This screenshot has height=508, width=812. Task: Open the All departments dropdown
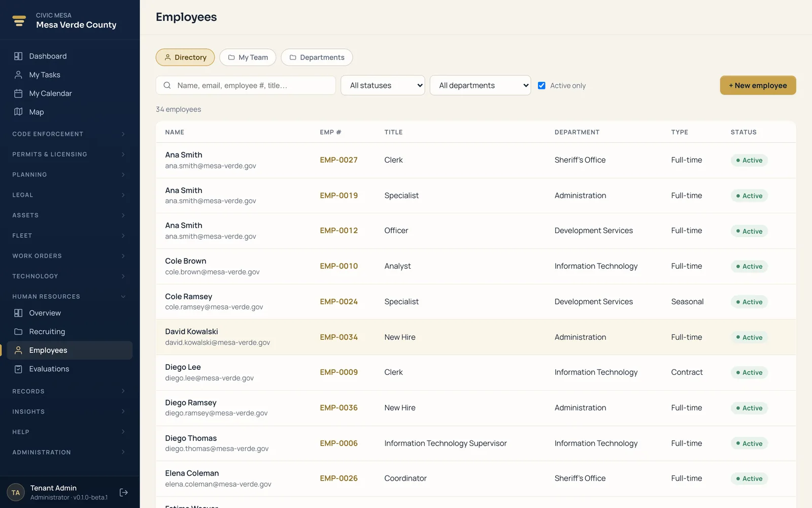click(480, 85)
